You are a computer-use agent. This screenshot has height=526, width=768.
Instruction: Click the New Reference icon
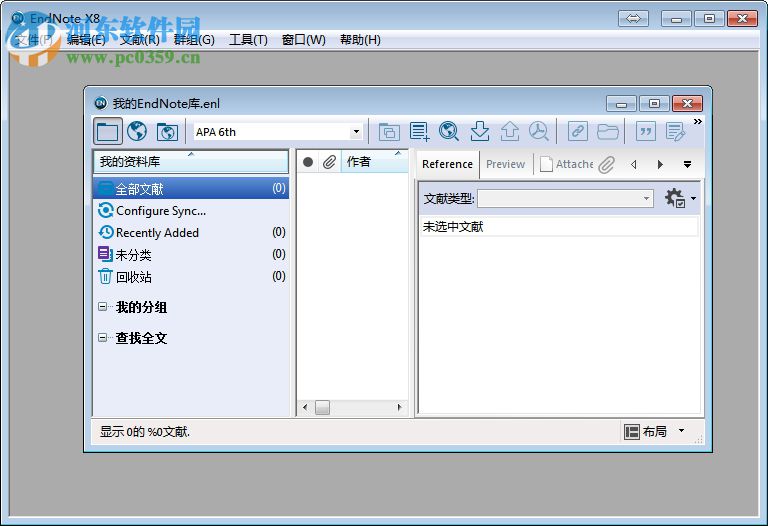tap(419, 132)
